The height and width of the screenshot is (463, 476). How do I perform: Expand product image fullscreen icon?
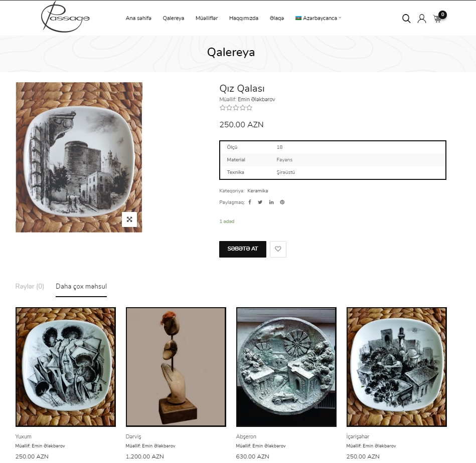coord(129,219)
